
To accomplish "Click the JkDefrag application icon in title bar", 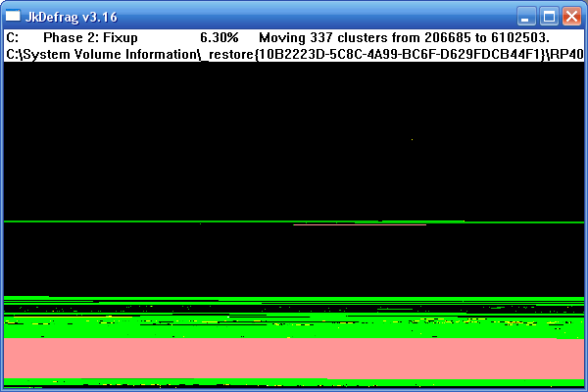I will pos(13,16).
